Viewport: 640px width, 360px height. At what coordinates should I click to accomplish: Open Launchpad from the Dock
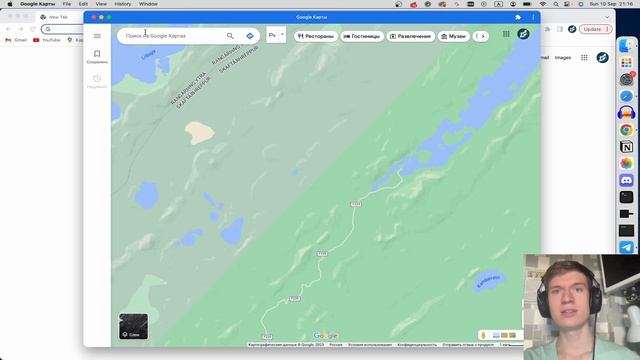(626, 63)
